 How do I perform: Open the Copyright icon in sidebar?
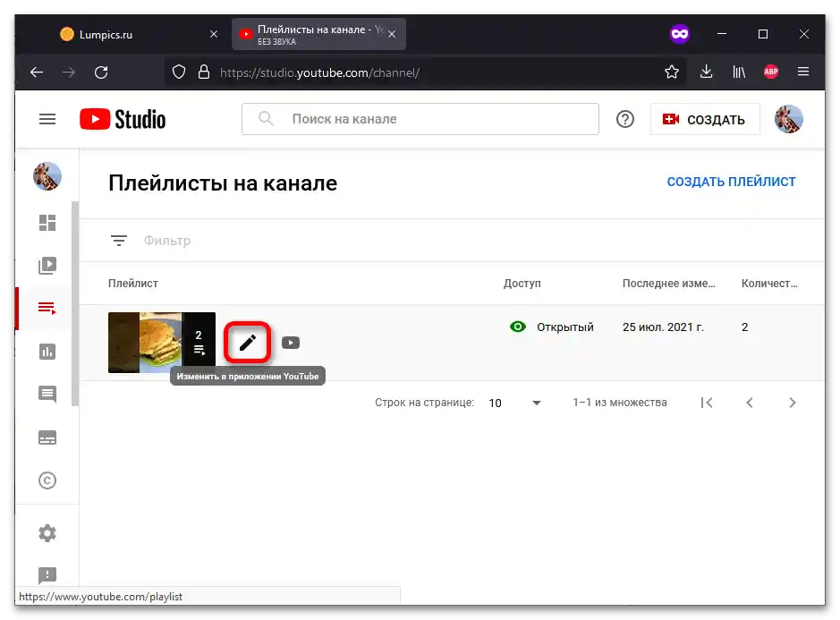pos(47,480)
